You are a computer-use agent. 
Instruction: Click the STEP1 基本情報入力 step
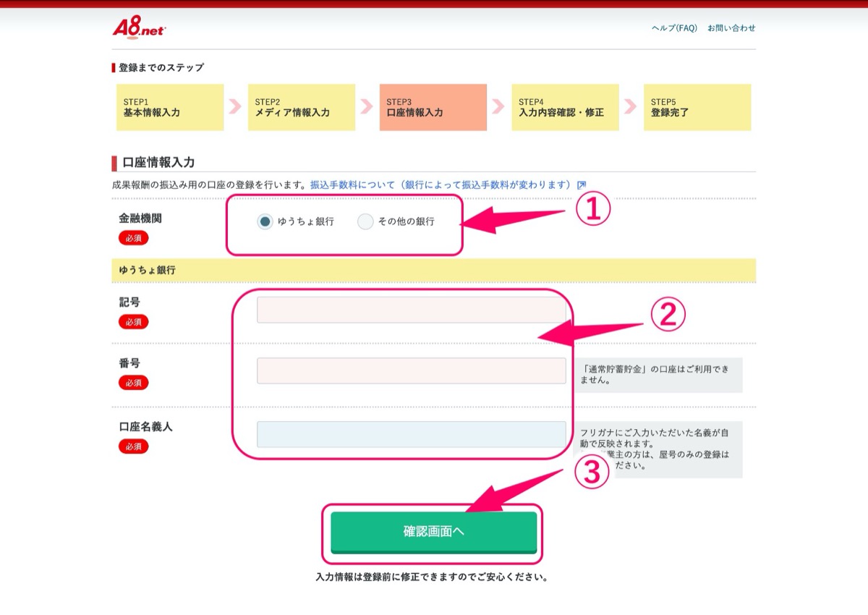click(170, 107)
